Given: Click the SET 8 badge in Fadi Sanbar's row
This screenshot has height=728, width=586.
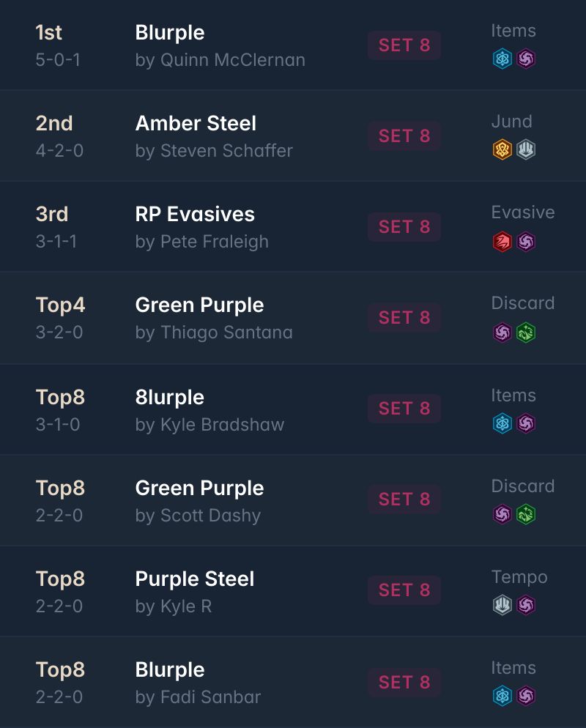Looking at the screenshot, I should coord(404,683).
